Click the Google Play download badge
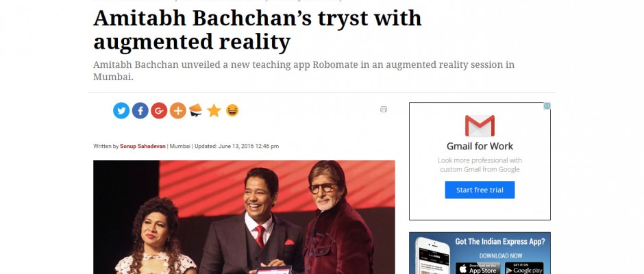Image resolution: width=644 pixels, height=274 pixels. coord(524,268)
